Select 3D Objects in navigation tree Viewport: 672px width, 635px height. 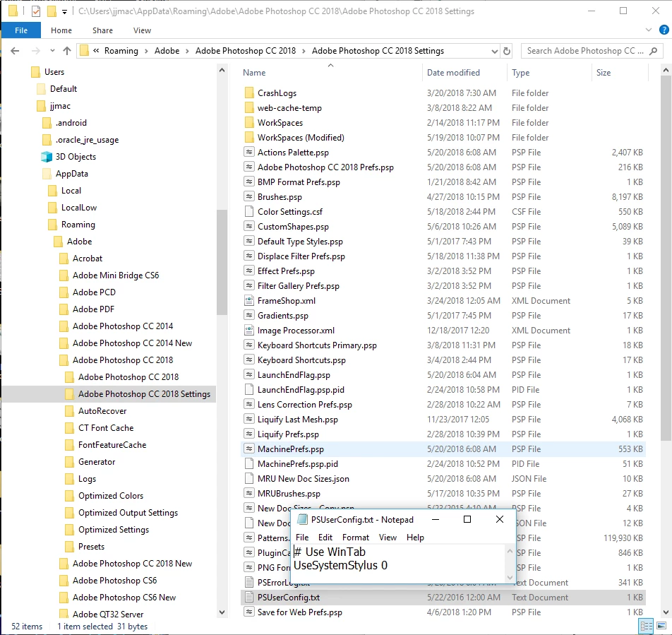pos(76,157)
